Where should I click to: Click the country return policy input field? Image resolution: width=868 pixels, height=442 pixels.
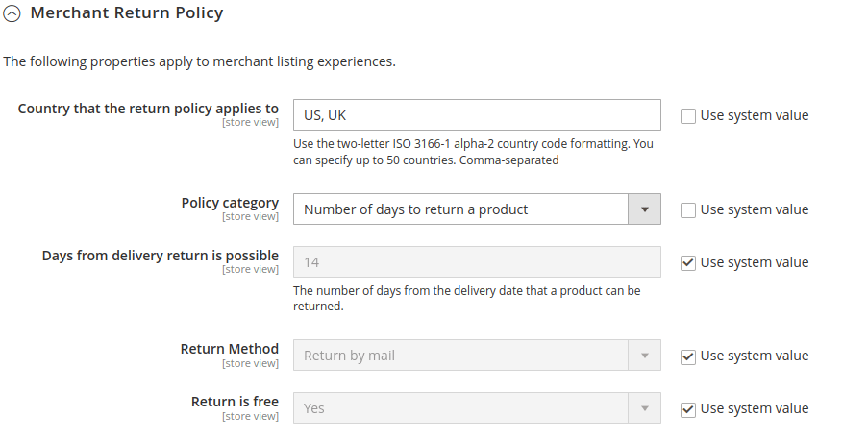tap(477, 115)
